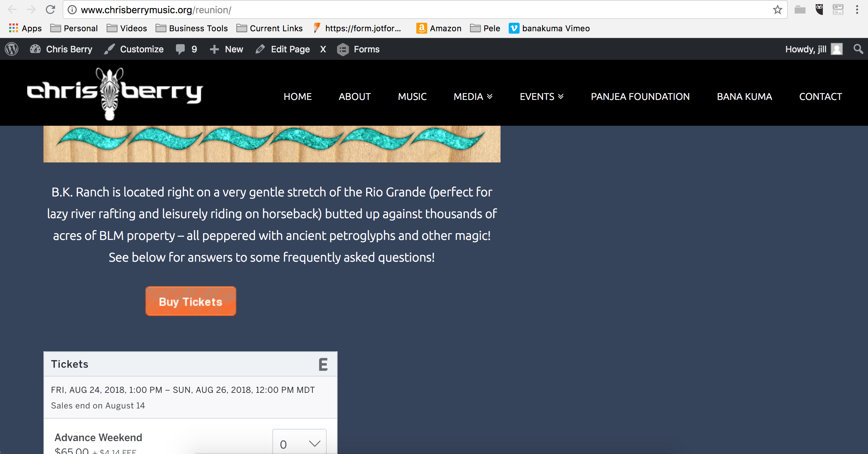868x454 pixels.
Task: Reload the page with the refresh icon
Action: pos(50,10)
